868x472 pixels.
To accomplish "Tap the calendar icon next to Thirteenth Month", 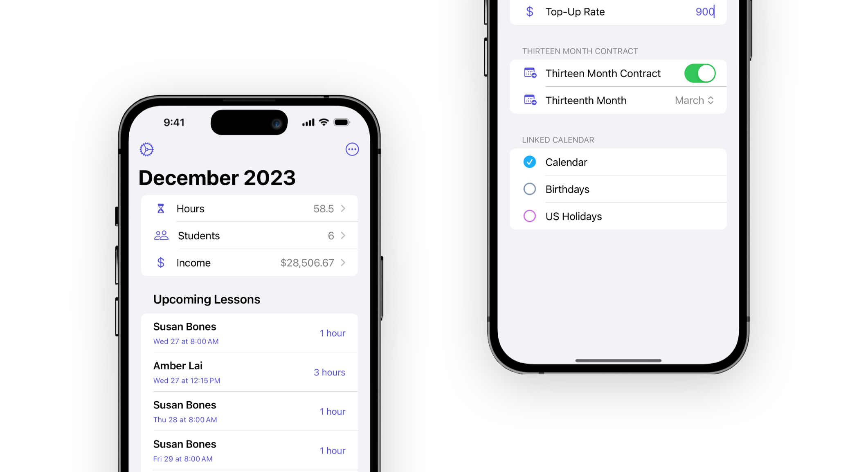I will point(530,100).
